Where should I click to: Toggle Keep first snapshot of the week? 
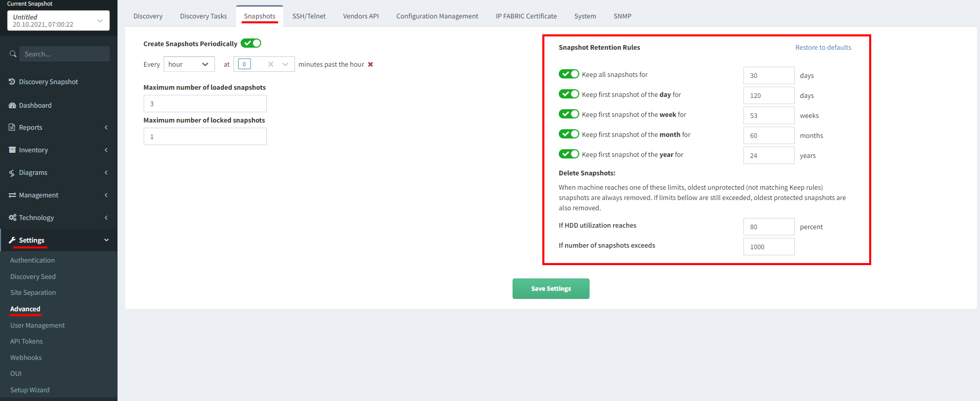click(x=569, y=114)
